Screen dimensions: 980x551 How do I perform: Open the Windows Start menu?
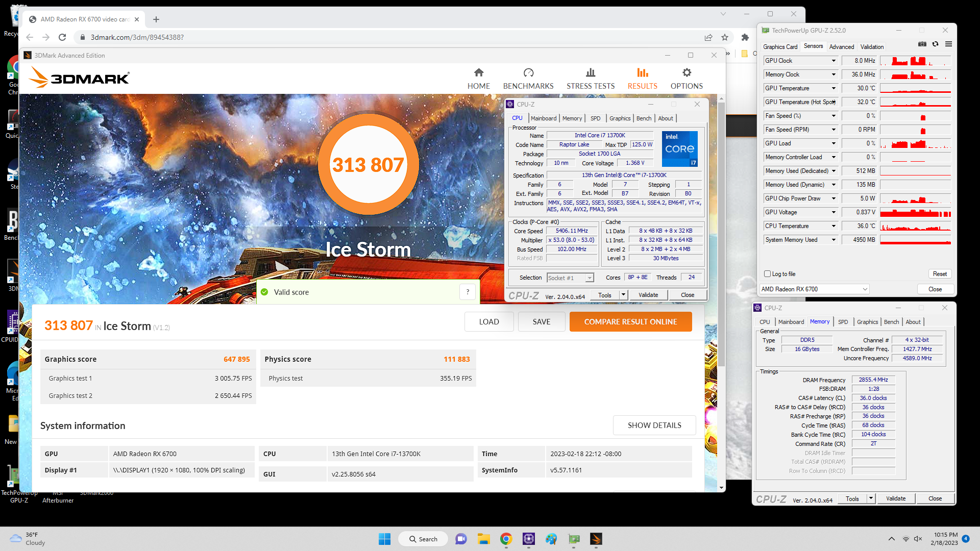click(x=384, y=539)
